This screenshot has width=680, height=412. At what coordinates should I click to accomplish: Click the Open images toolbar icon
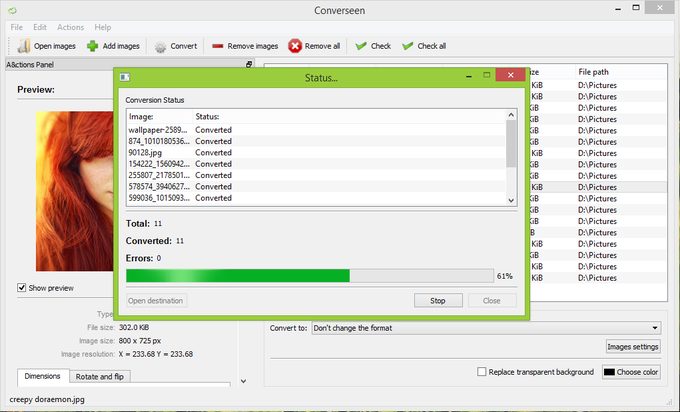coord(23,46)
